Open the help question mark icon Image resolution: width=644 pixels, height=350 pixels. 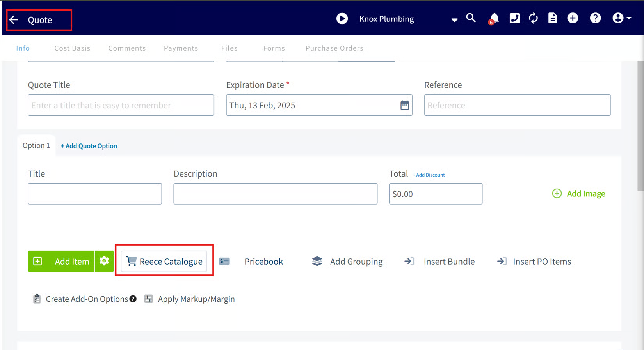(595, 18)
